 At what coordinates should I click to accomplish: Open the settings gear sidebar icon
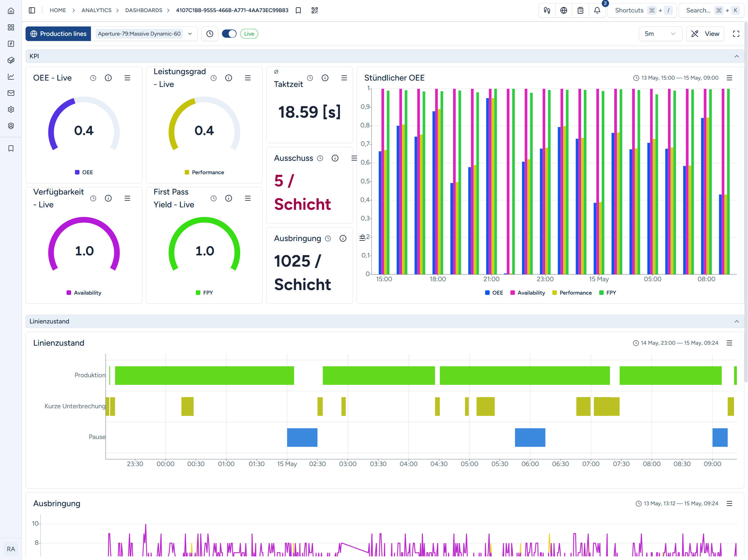click(11, 109)
